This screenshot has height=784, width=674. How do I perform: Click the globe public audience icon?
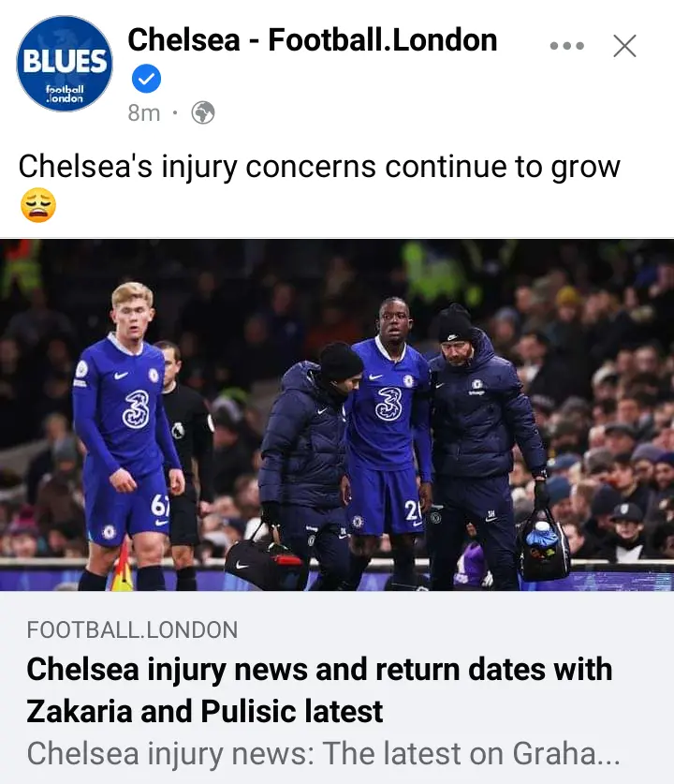click(x=203, y=113)
